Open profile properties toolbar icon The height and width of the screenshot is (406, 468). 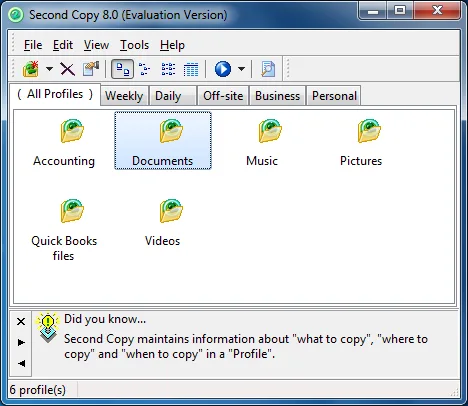pyautogui.click(x=91, y=69)
